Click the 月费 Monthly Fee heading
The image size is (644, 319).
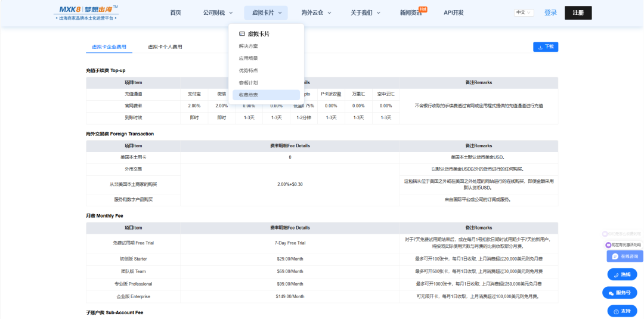(x=104, y=215)
